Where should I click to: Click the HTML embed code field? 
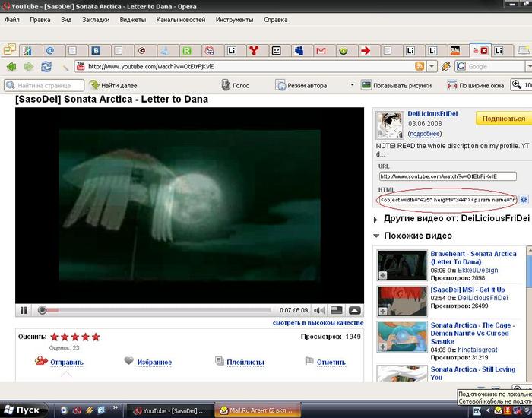tap(448, 200)
